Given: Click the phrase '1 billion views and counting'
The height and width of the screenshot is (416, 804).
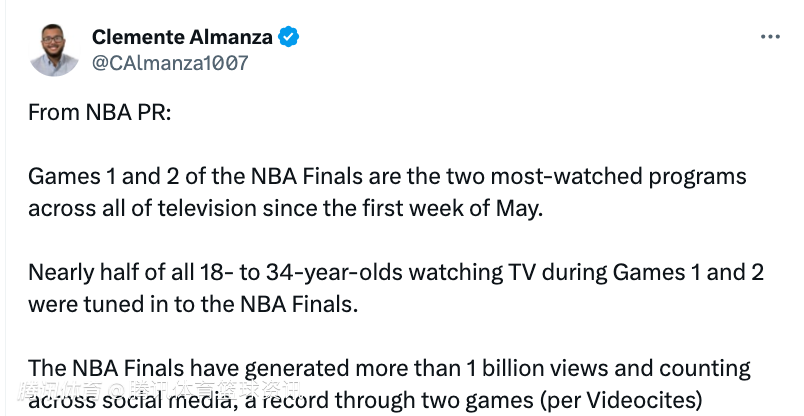Looking at the screenshot, I should (x=609, y=368).
